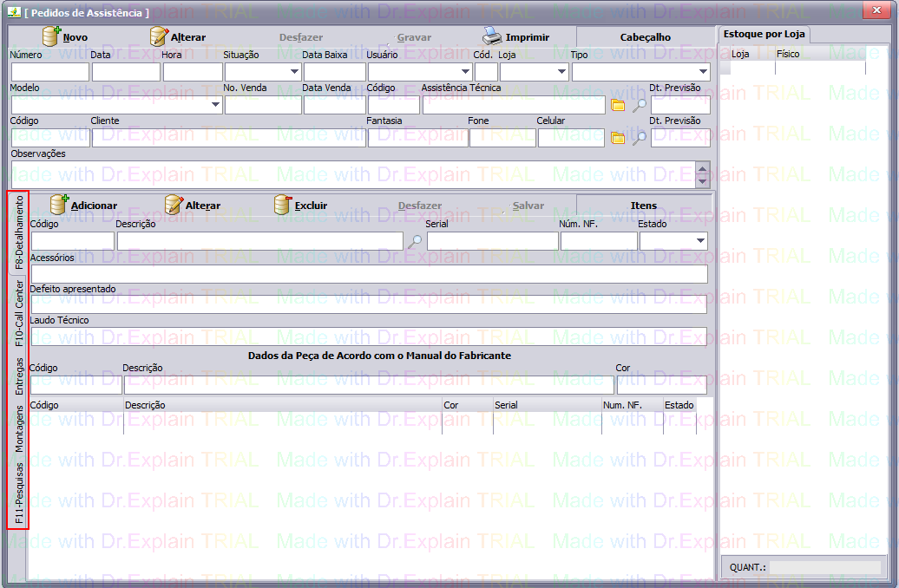Expand the Situação dropdown
Image resolution: width=899 pixels, height=588 pixels.
tap(293, 72)
